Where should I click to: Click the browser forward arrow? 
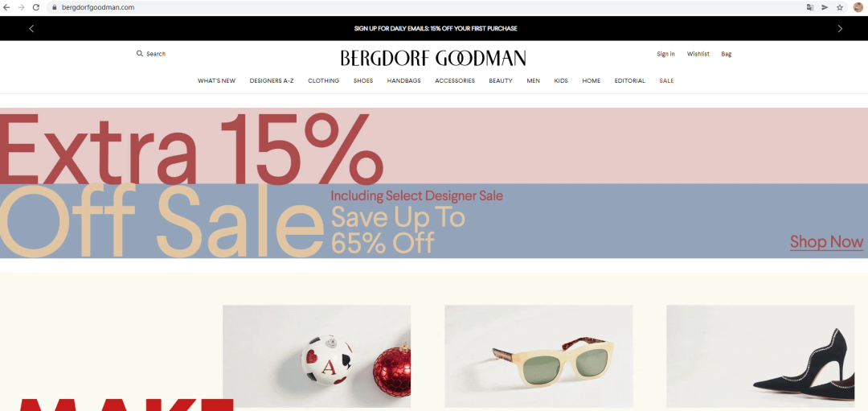pyautogui.click(x=21, y=7)
